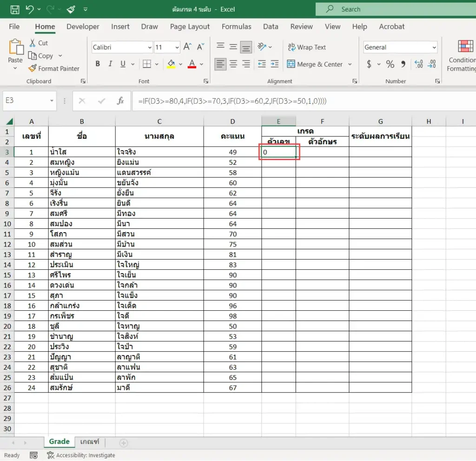Open the File menu
The height and width of the screenshot is (461, 476).
click(14, 27)
